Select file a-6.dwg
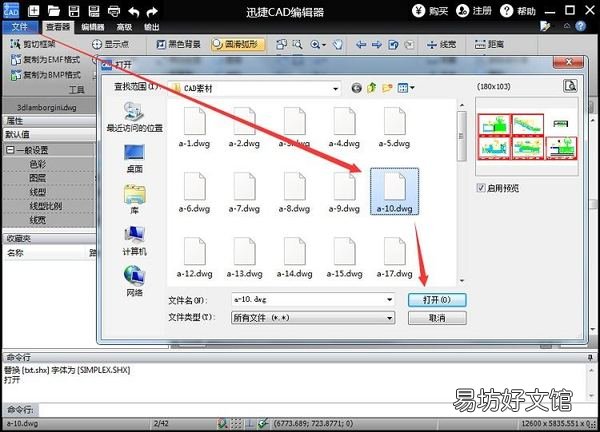The width and height of the screenshot is (600, 432). click(194, 193)
